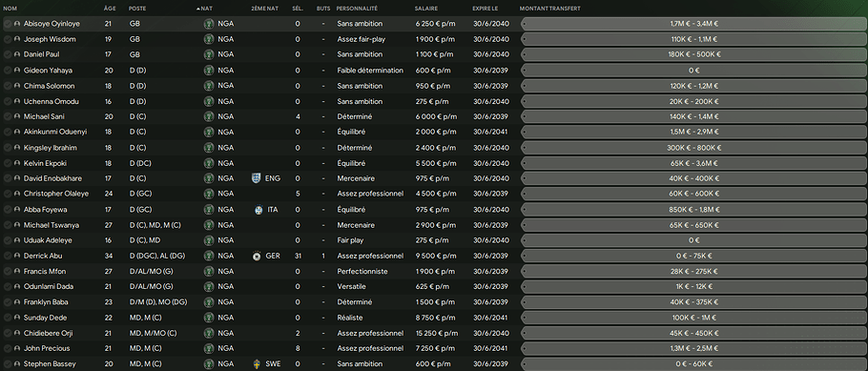
Task: Click the Perfectionniste personality cell
Action: tap(362, 271)
